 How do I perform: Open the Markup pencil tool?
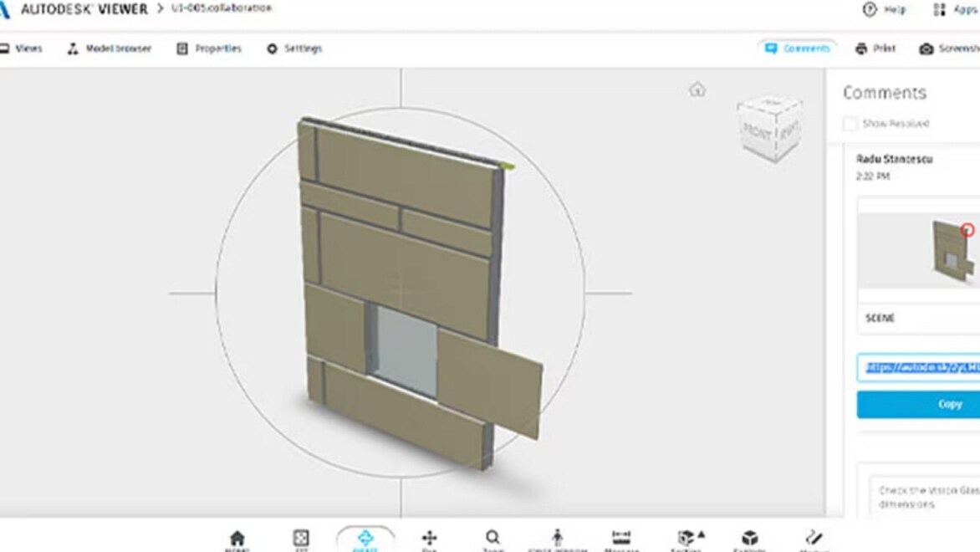814,539
